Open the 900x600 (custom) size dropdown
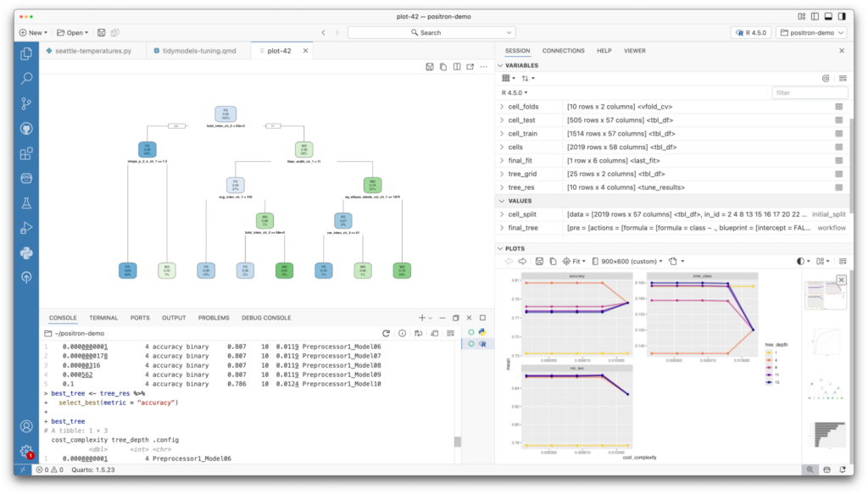The image size is (868, 494). pos(632,261)
